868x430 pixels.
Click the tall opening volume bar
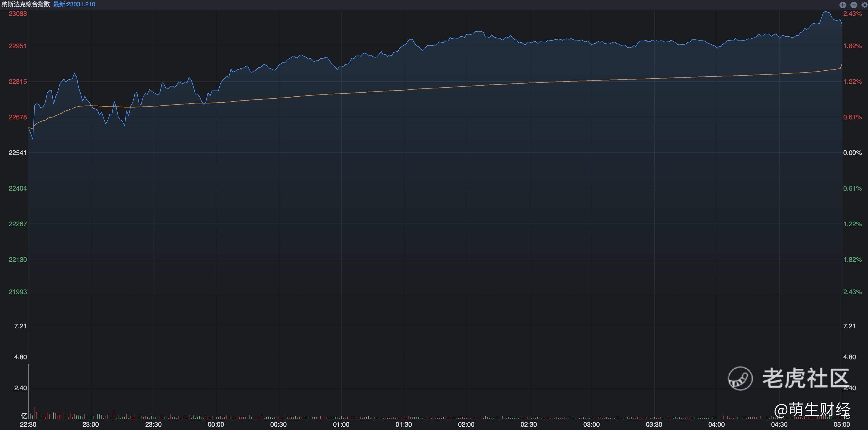click(29, 392)
